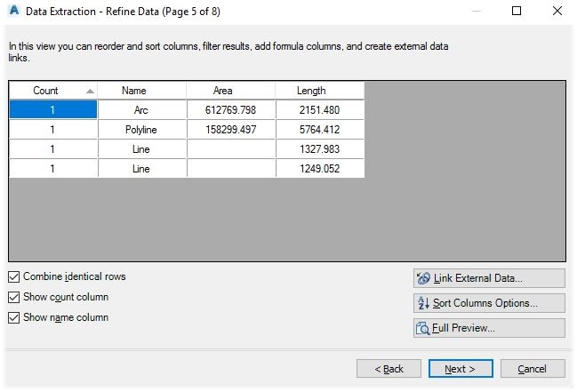Click the Area column header

[x=231, y=91]
